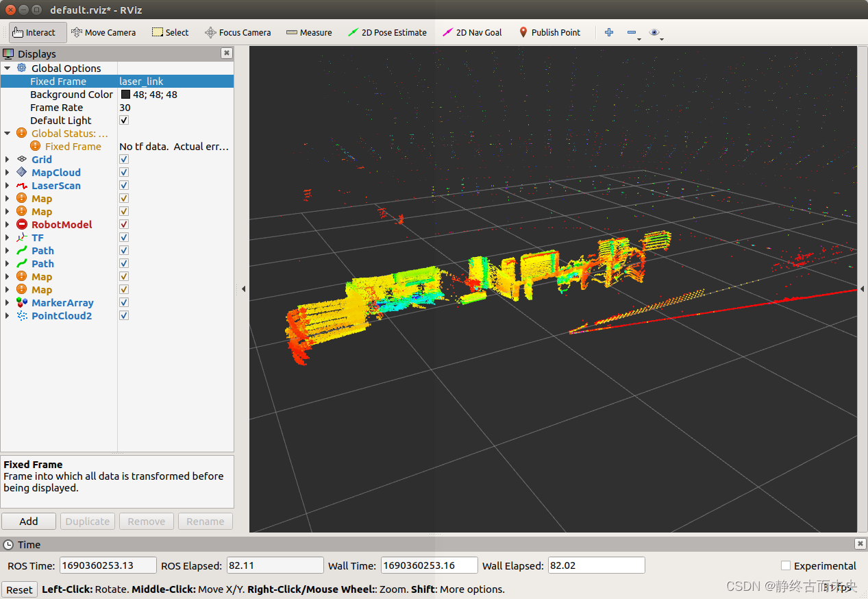868x599 pixels.
Task: Collapse left panel via the arrow handle
Action: [x=243, y=289]
